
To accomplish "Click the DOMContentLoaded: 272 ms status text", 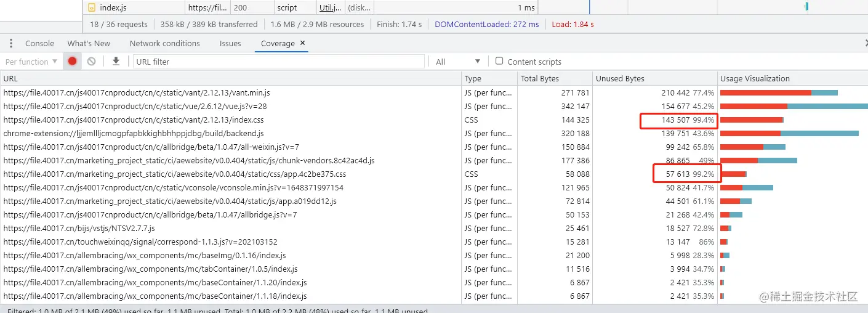I will (486, 25).
